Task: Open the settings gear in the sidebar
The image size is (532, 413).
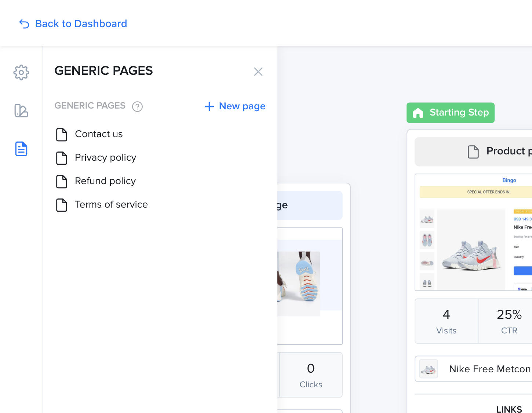Action: pos(21,73)
